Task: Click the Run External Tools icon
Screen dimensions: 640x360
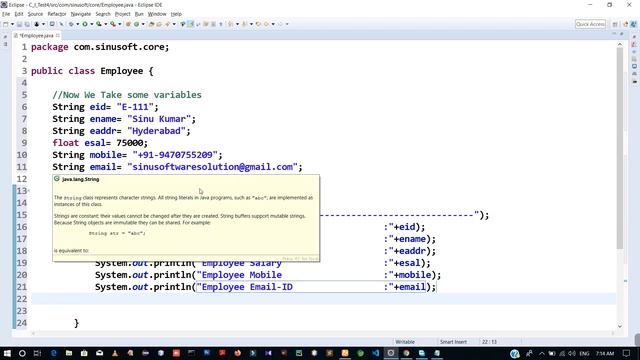Action: point(113,24)
